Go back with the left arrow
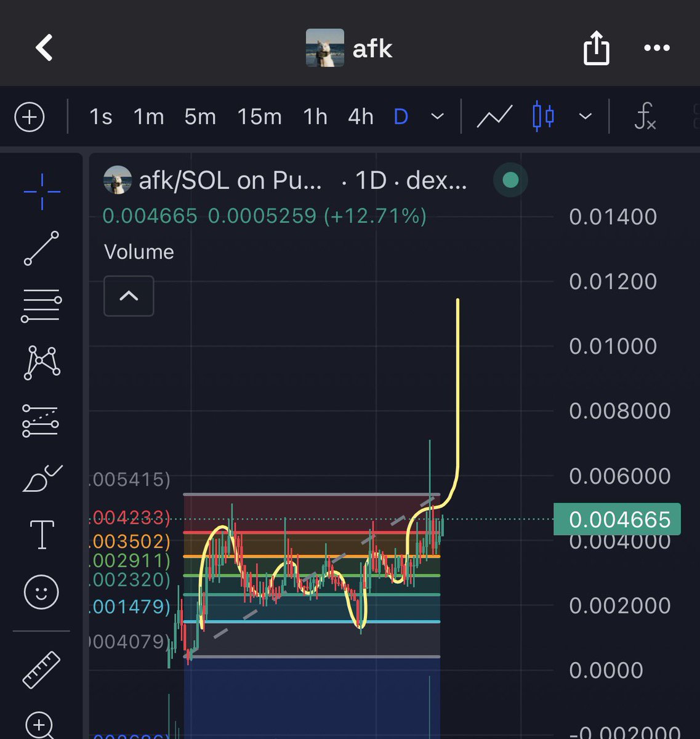This screenshot has height=739, width=700. (44, 47)
